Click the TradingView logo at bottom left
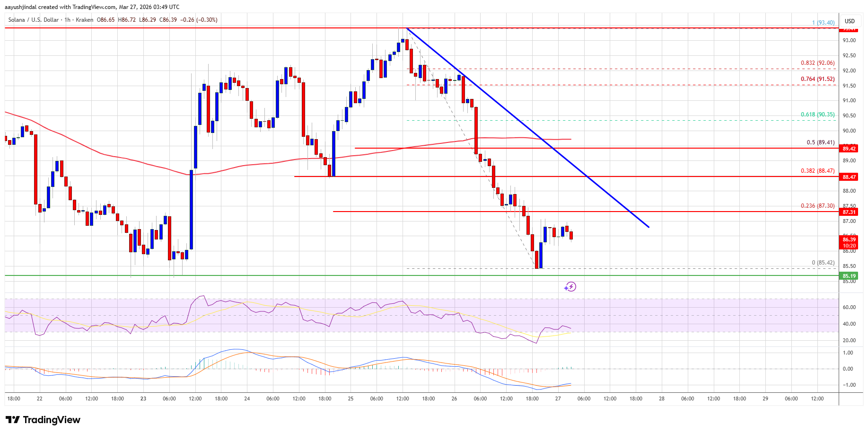 click(x=43, y=420)
